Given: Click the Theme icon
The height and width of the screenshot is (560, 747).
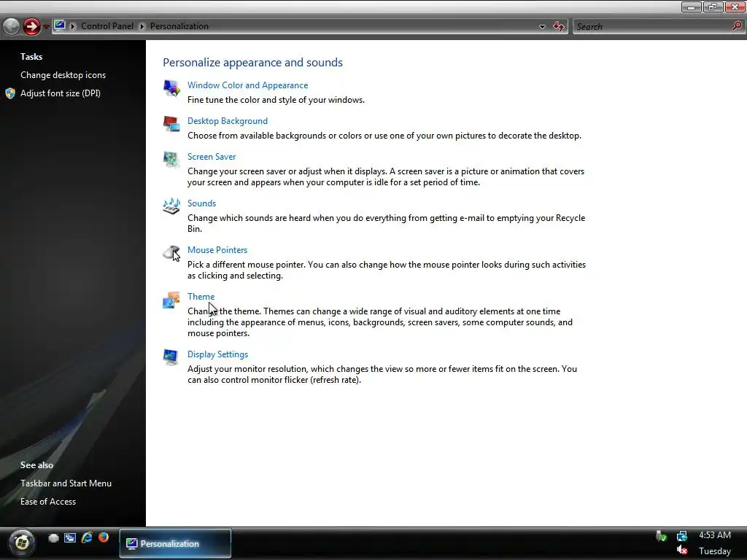Looking at the screenshot, I should [171, 300].
